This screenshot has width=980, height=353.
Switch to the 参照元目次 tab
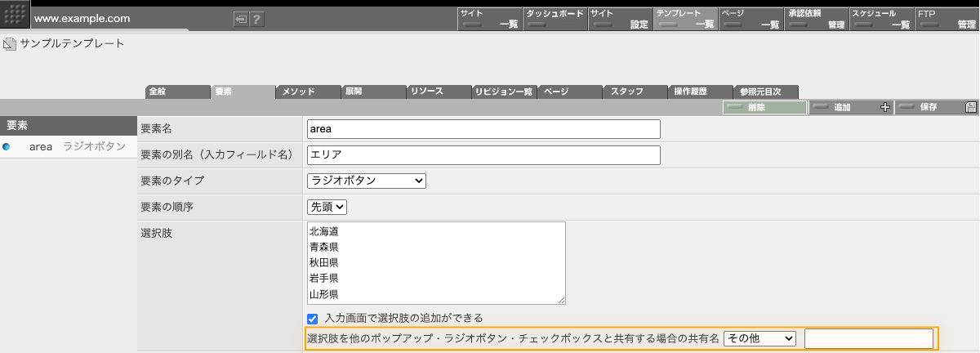[765, 92]
